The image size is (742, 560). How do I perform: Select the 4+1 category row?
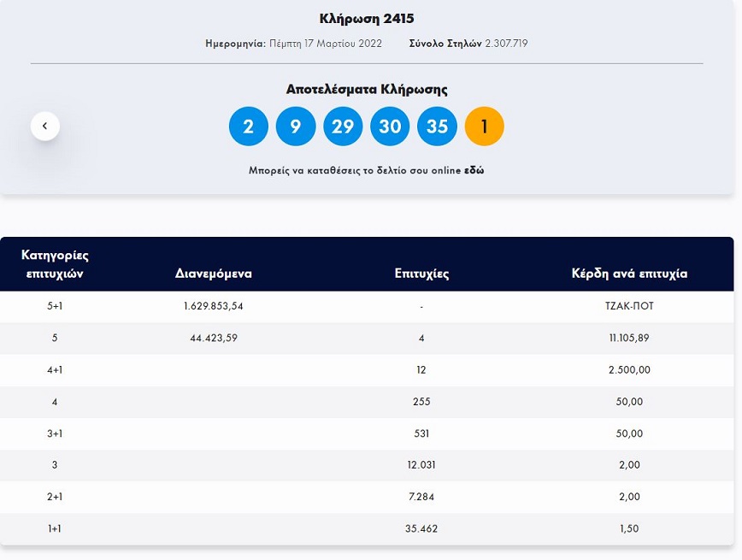(x=55, y=370)
